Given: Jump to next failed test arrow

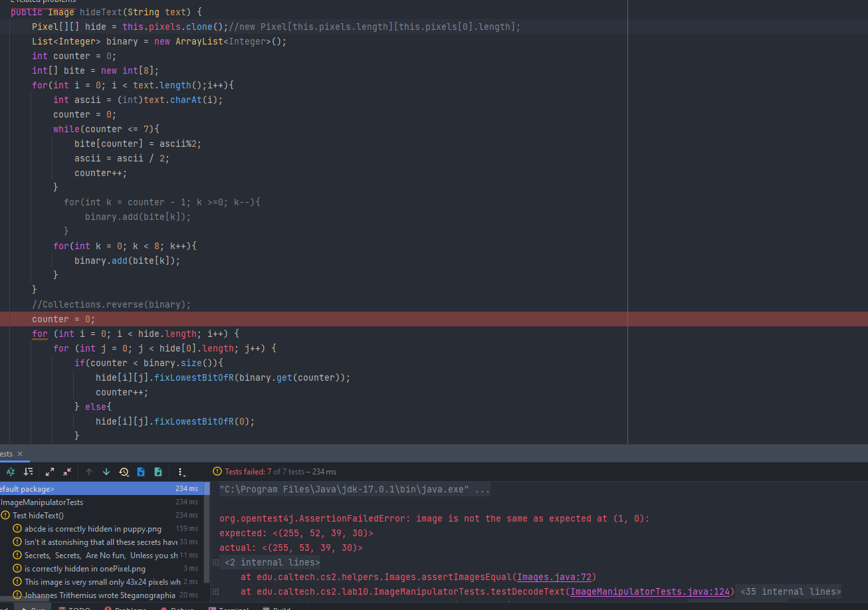Looking at the screenshot, I should (106, 472).
